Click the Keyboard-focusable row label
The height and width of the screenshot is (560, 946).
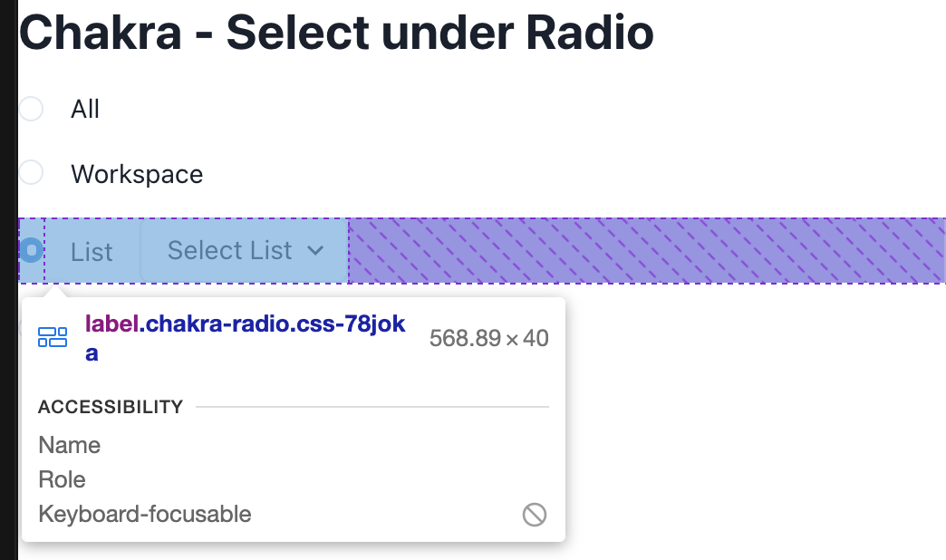(x=144, y=514)
